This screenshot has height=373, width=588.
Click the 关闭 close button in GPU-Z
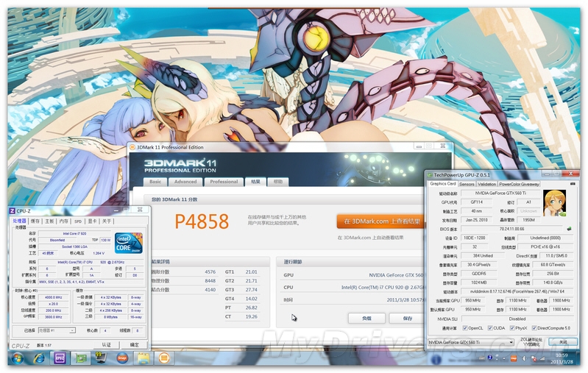pos(563,342)
